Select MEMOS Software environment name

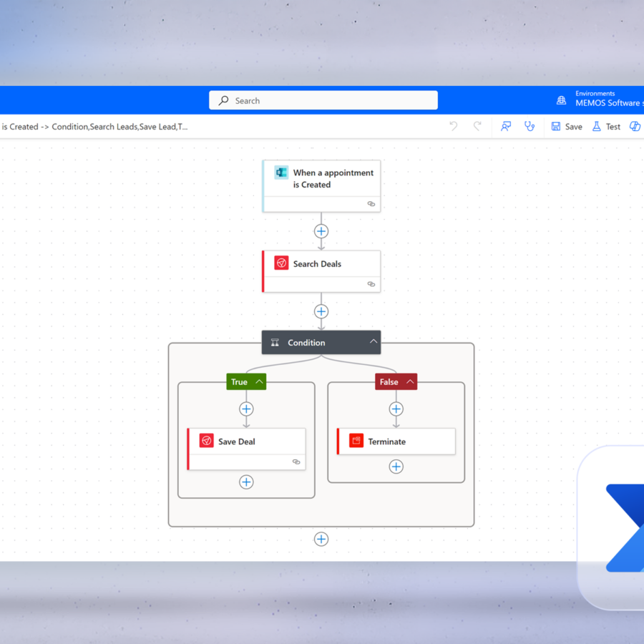[x=609, y=103]
